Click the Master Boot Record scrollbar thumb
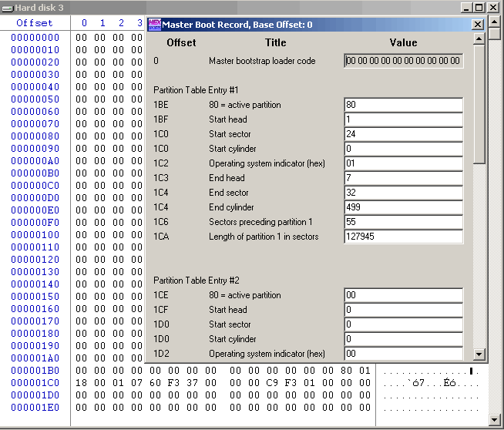Viewport: 504px width, 430px height. 479,105
